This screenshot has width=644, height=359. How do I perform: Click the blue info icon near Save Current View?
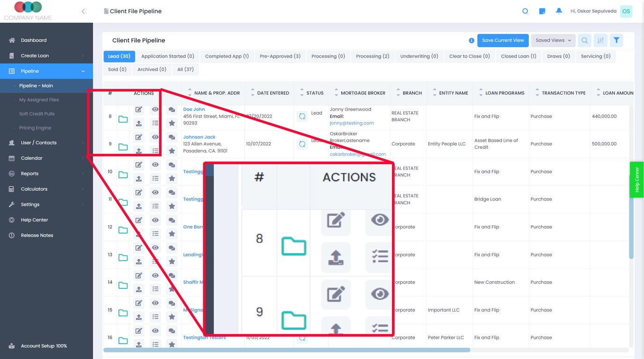(471, 40)
